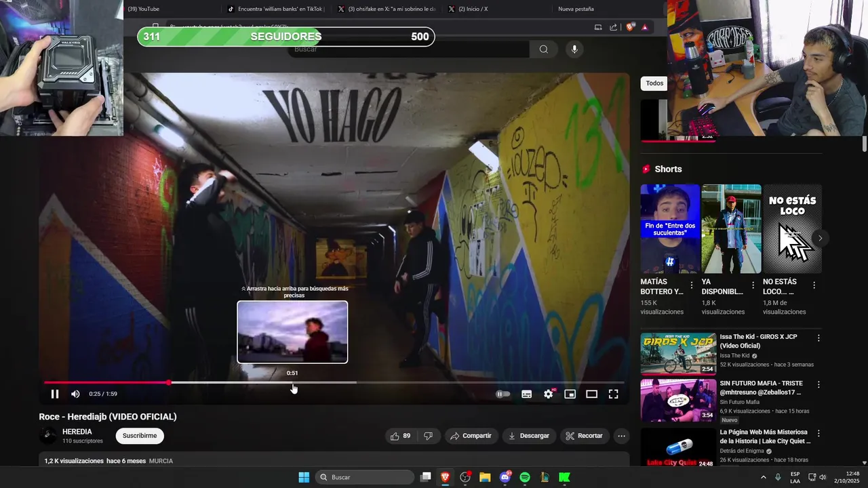Click the red progress bar scrubber dot

168,382
